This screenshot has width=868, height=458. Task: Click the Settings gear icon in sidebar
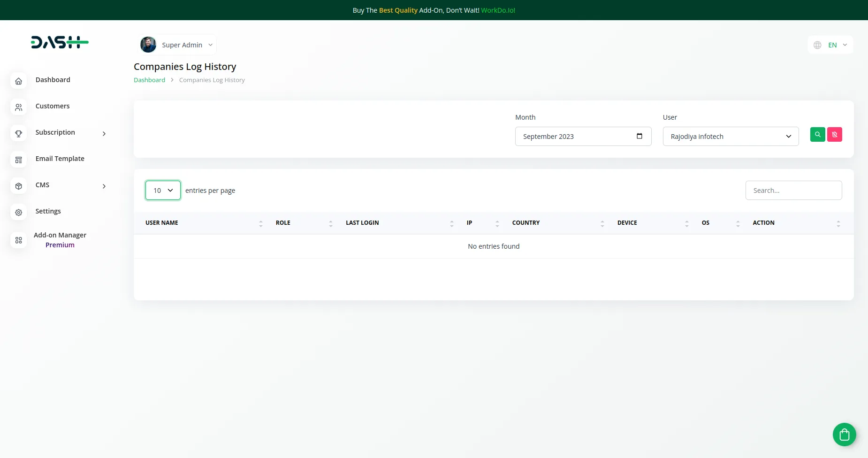(x=19, y=213)
